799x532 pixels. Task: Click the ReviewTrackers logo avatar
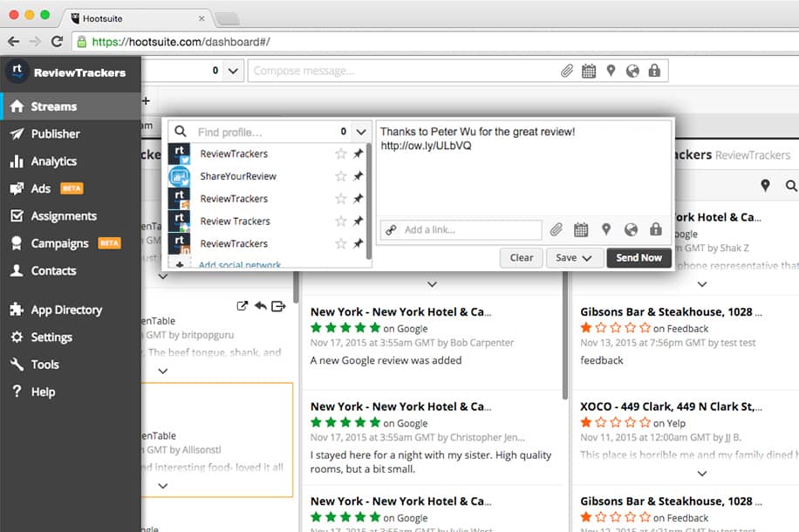(x=17, y=72)
